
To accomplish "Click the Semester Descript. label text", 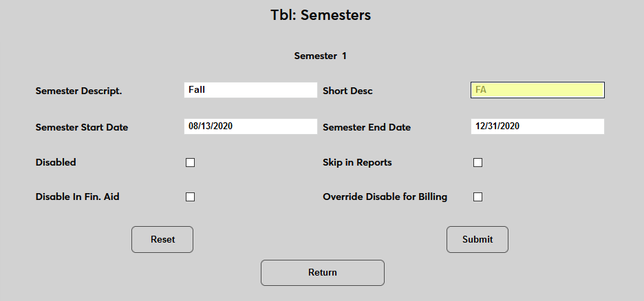I will coord(78,91).
